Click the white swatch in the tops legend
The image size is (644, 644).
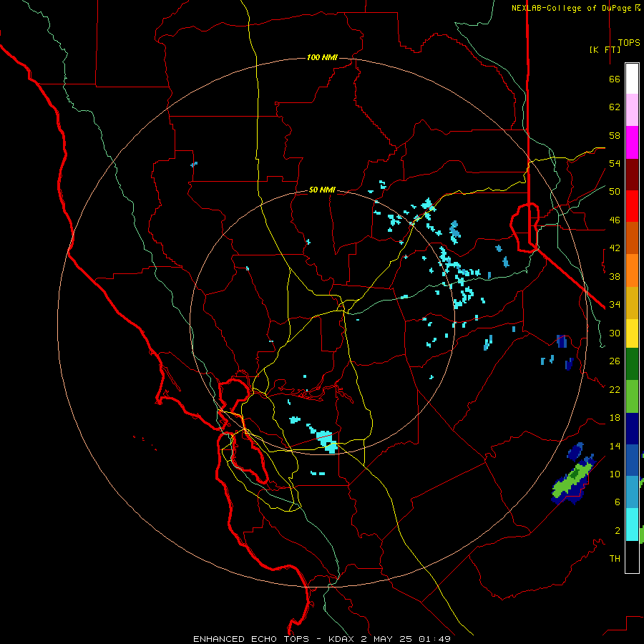pyautogui.click(x=632, y=79)
